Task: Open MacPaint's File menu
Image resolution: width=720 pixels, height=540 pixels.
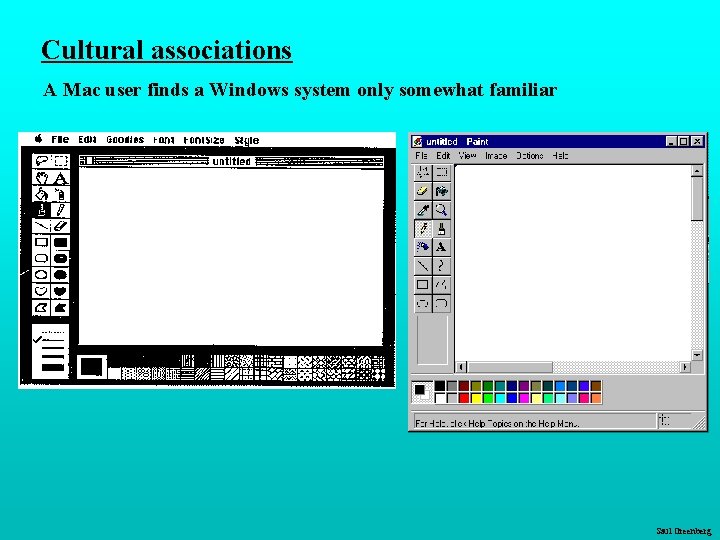Action: [60, 139]
